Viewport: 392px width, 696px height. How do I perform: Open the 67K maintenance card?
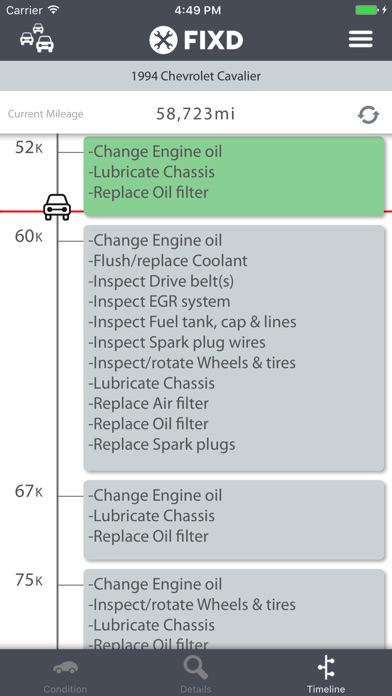(234, 520)
